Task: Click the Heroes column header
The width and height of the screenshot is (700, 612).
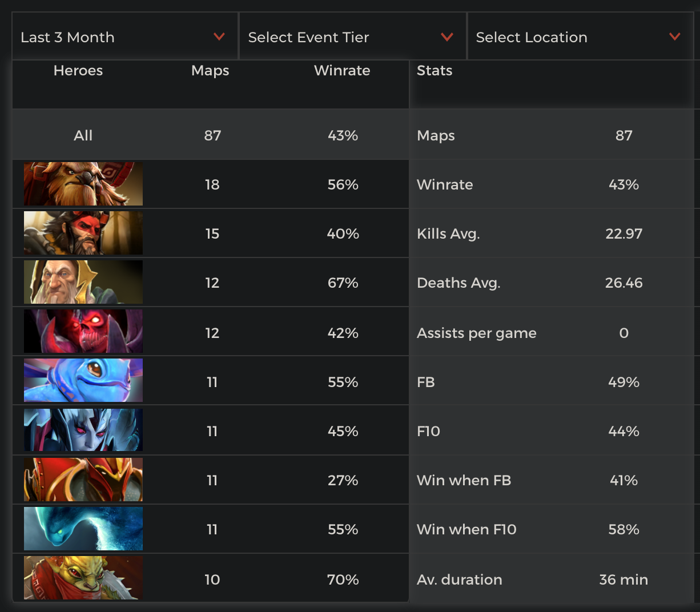Action: [x=78, y=71]
